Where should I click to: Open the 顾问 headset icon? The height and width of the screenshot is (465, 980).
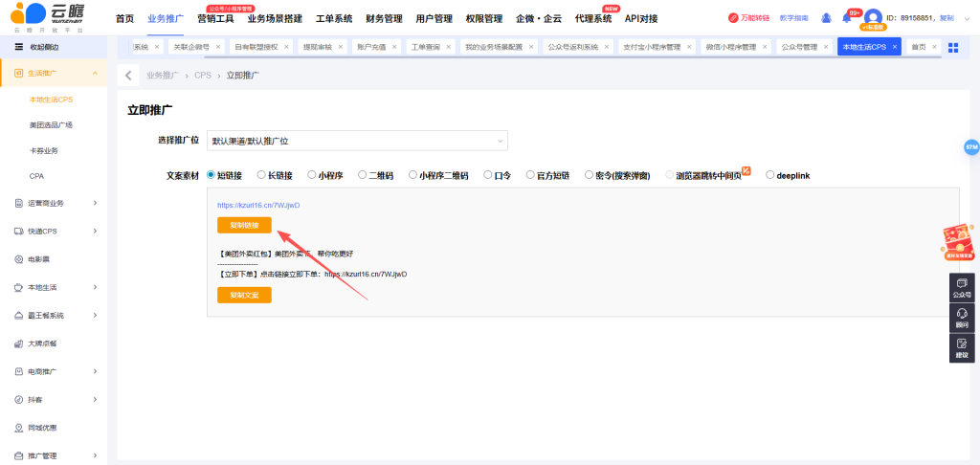pyautogui.click(x=962, y=317)
